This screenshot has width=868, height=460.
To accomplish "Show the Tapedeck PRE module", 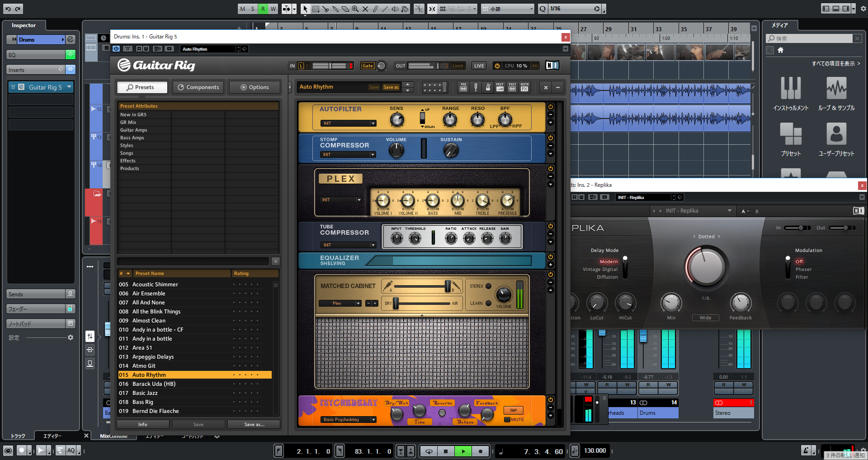I will pyautogui.click(x=463, y=87).
